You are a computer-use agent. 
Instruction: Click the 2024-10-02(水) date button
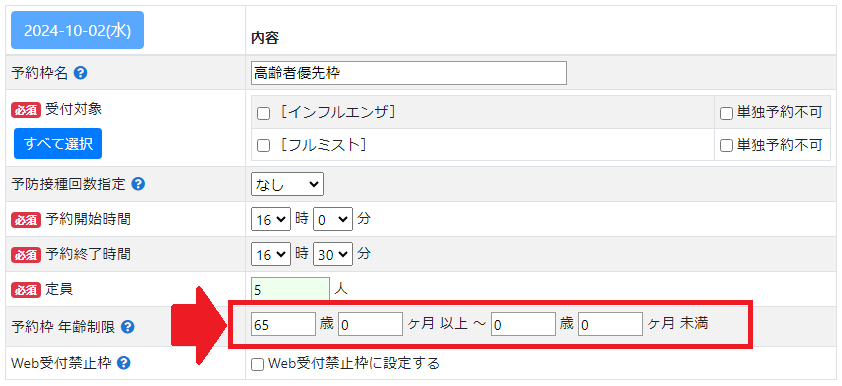pos(77,30)
